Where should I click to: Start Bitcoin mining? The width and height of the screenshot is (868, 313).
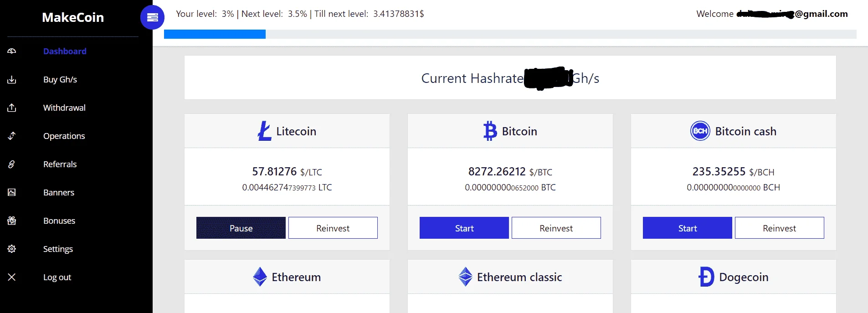(464, 228)
